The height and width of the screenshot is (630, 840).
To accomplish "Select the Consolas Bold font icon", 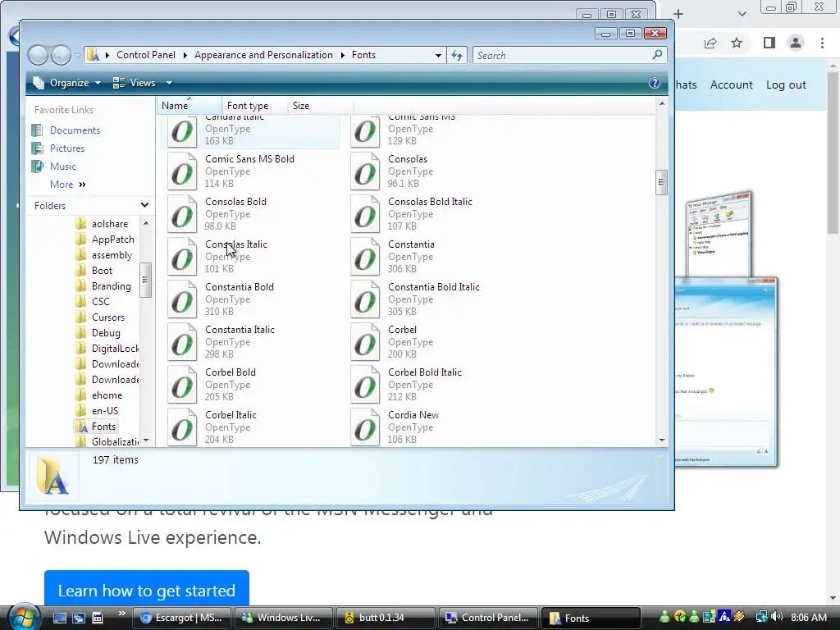I will pyautogui.click(x=182, y=214).
